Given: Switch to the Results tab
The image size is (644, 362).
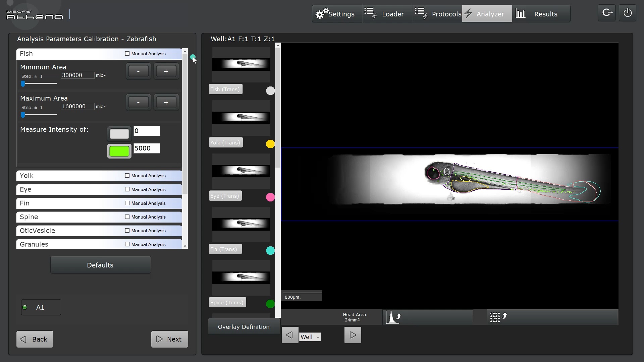Looking at the screenshot, I should [540, 14].
